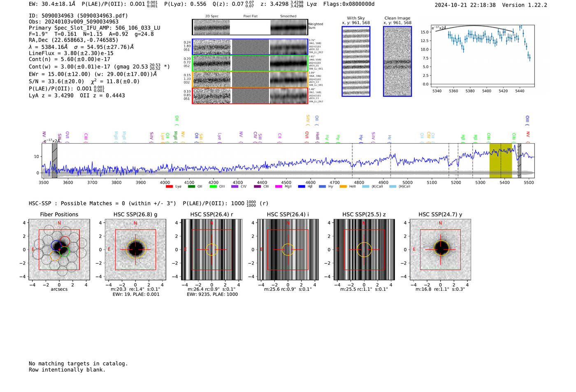Click the Obs: 20240103v009_5090034963 line
This screenshot has height=392, width=576.
pyautogui.click(x=74, y=22)
